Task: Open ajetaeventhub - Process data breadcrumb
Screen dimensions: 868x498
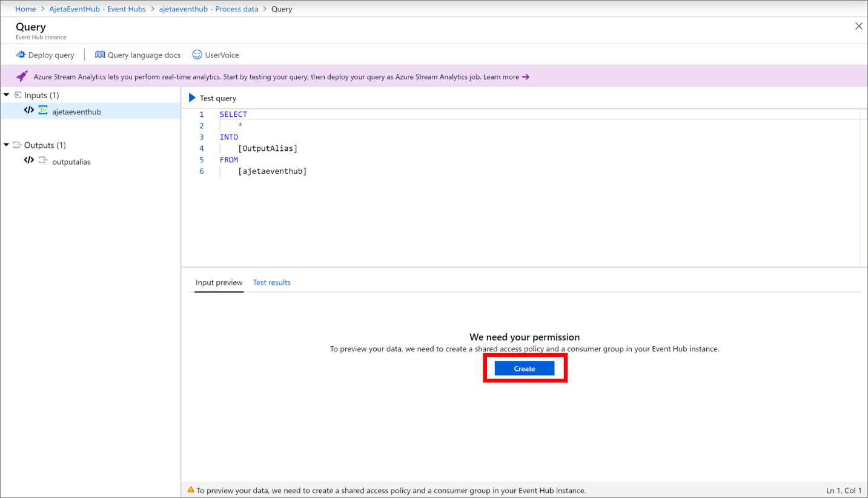Action: [208, 9]
